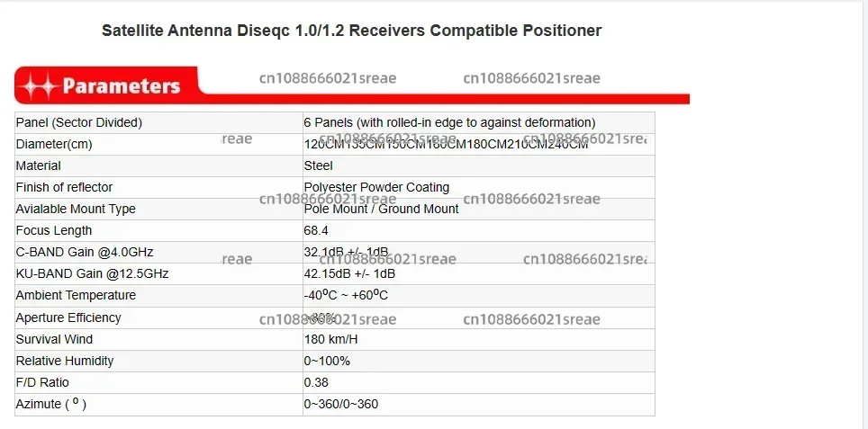
Task: Click the 'Relative Humidity' label
Action: tap(65, 361)
